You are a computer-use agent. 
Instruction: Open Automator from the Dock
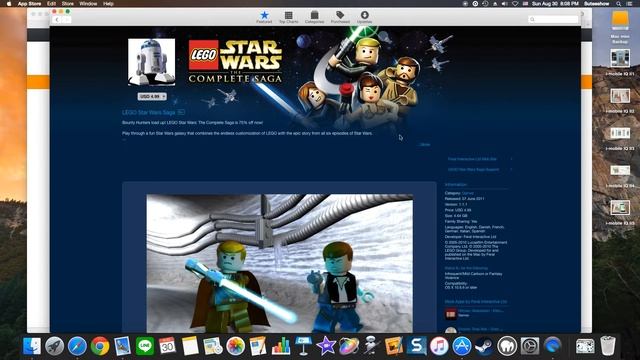(371, 346)
